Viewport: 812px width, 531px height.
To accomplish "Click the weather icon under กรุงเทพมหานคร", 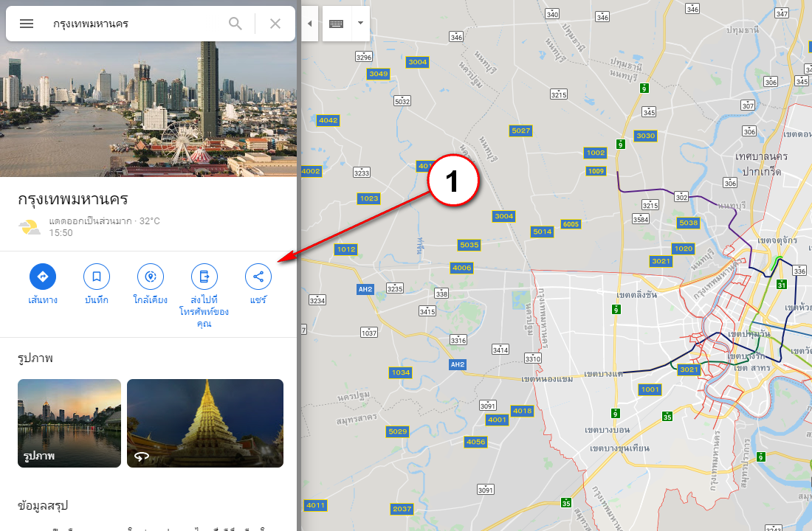I will pos(31,227).
